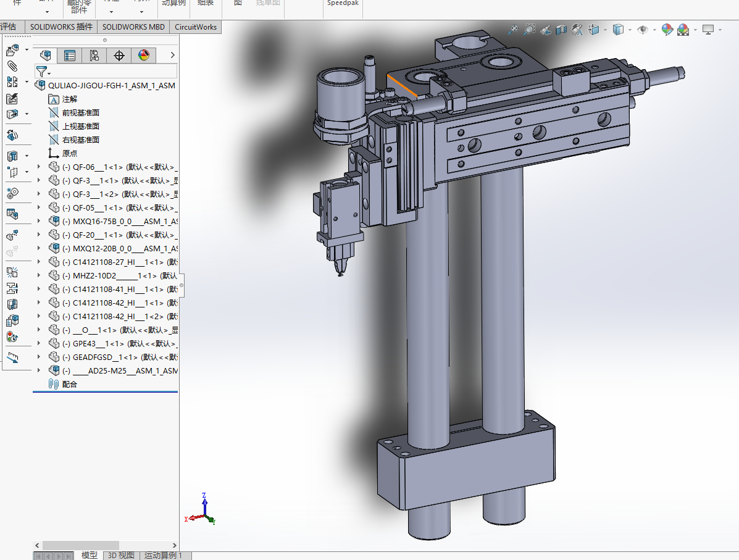739x560 pixels.
Task: Click the Edit Appearance icon
Action: click(x=667, y=29)
